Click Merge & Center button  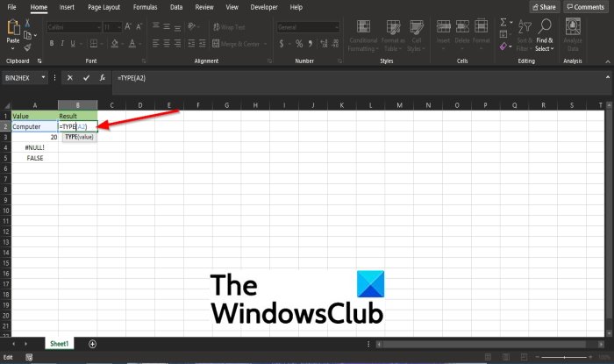pyautogui.click(x=236, y=44)
